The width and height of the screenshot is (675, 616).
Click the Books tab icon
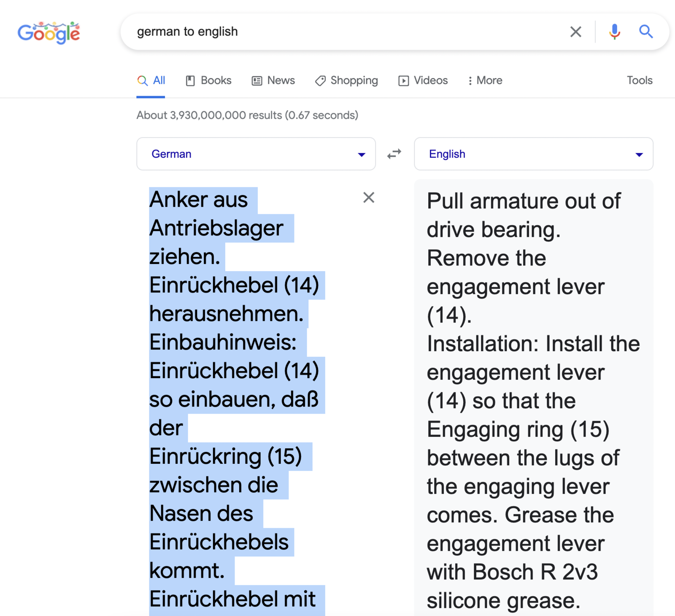(190, 81)
